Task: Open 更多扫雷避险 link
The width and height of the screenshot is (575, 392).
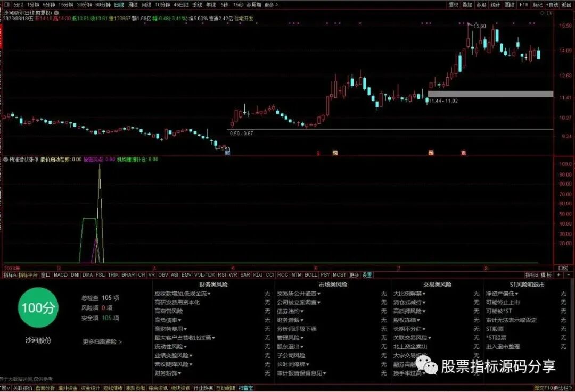Action: pyautogui.click(x=102, y=342)
